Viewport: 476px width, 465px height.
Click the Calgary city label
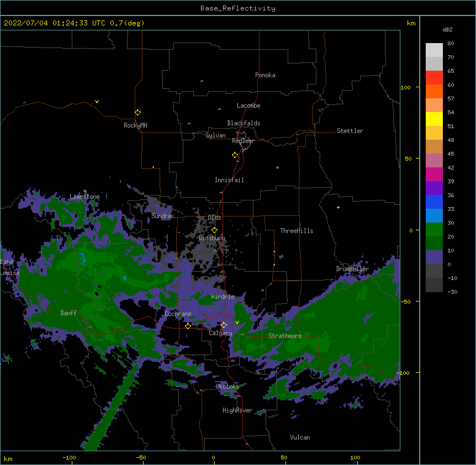tap(220, 333)
